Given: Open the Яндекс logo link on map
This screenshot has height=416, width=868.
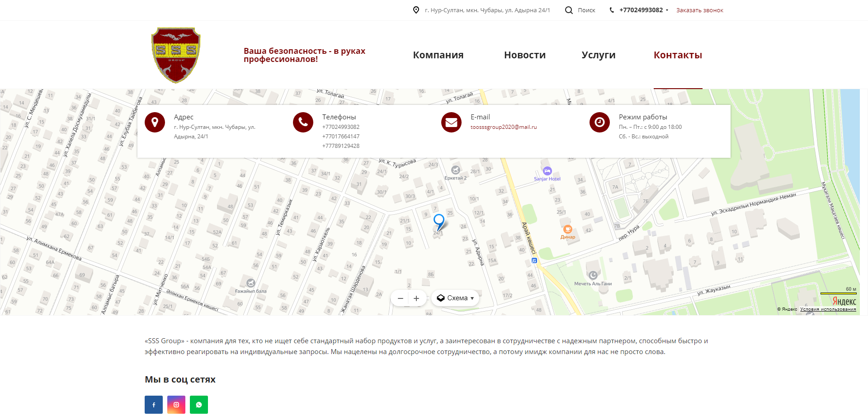Looking at the screenshot, I should [x=844, y=301].
